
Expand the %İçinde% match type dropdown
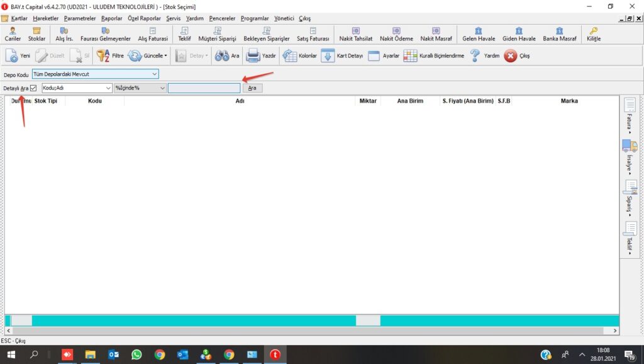tap(162, 88)
